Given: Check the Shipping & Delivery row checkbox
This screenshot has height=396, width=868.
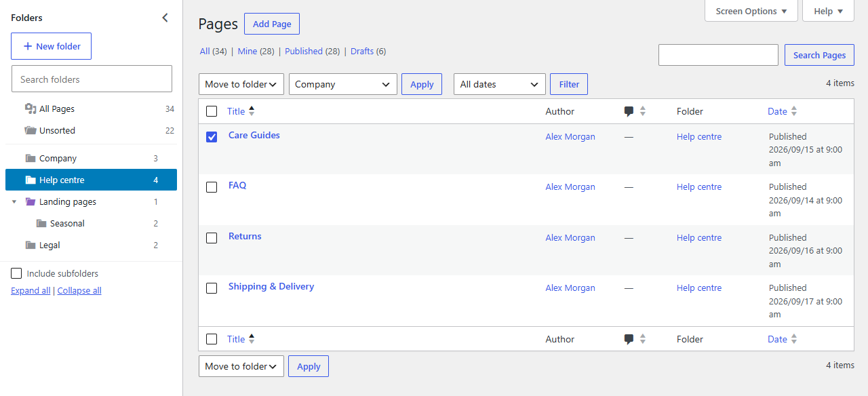Looking at the screenshot, I should pyautogui.click(x=212, y=288).
